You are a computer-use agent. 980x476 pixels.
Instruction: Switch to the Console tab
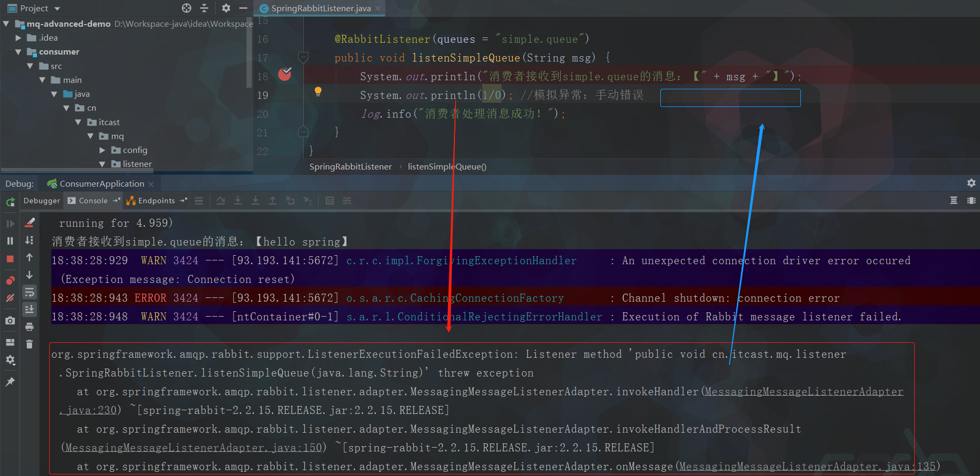tap(93, 201)
